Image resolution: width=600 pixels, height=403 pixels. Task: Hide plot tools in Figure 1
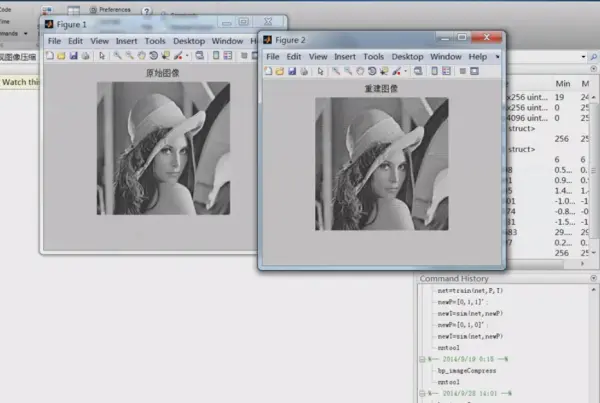[x=244, y=56]
